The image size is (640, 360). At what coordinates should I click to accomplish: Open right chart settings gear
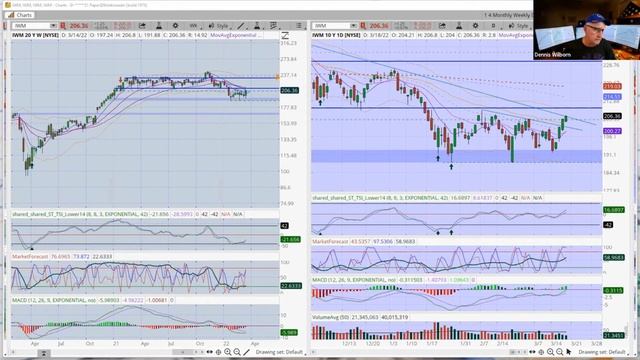(475, 26)
